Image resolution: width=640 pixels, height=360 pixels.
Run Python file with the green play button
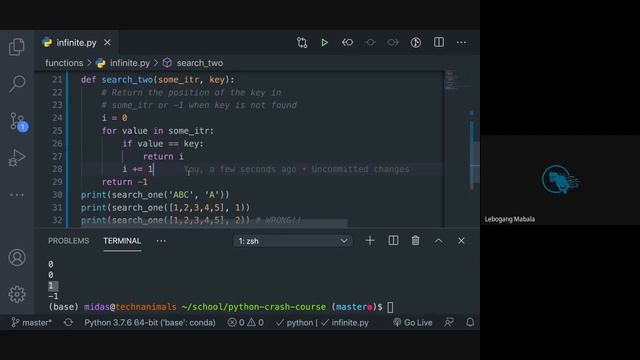pyautogui.click(x=324, y=42)
